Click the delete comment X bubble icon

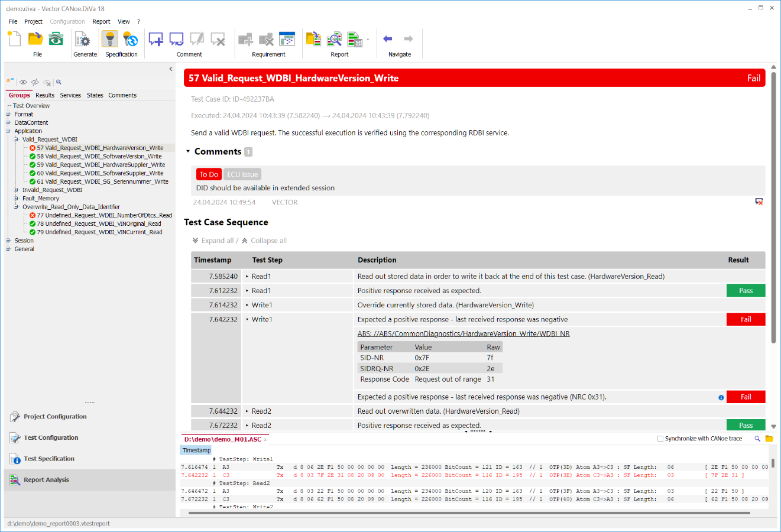coord(218,39)
